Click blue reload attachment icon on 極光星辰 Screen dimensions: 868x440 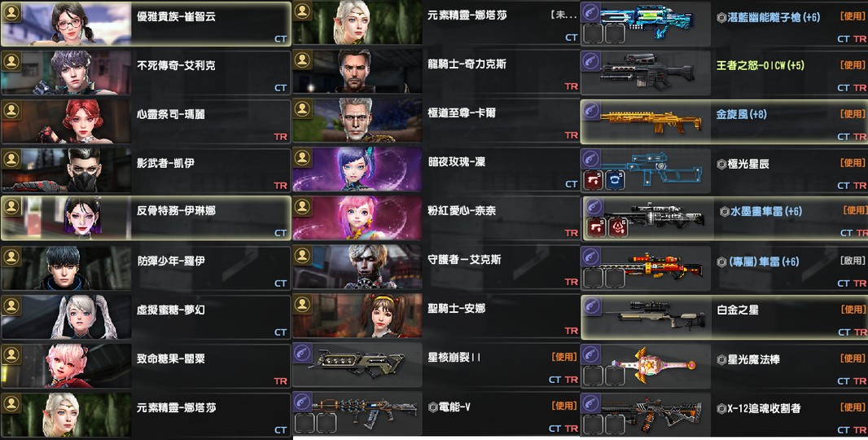click(615, 180)
